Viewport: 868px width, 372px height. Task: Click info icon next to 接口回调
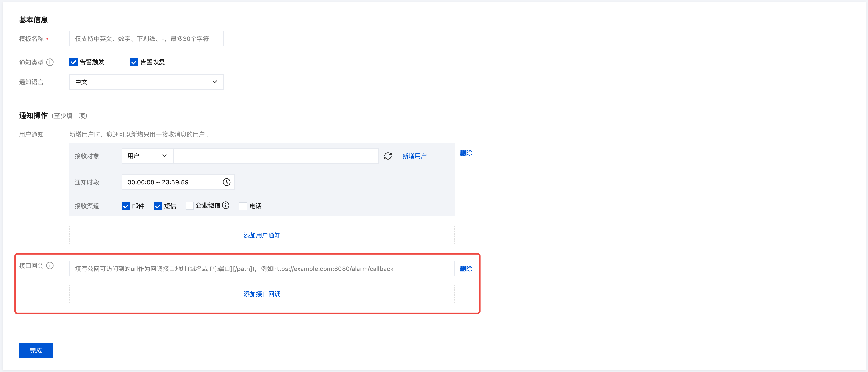point(50,265)
